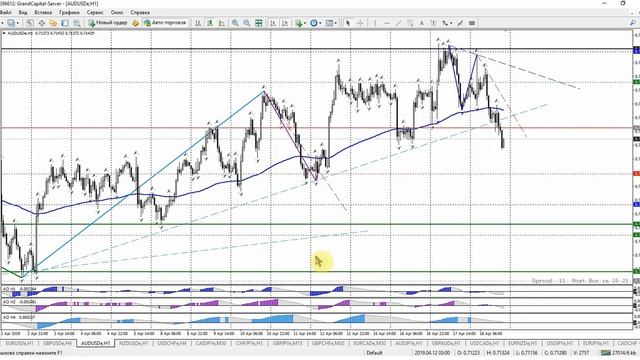Click the Новый ордер button
The height and width of the screenshot is (360, 640).
point(108,23)
